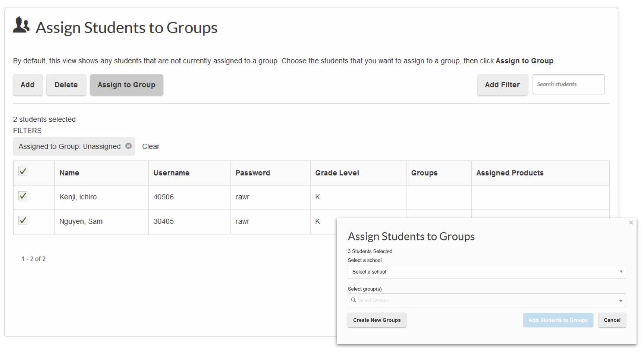Uncheck Kenji, Ichiro's row checkbox

(x=22, y=196)
